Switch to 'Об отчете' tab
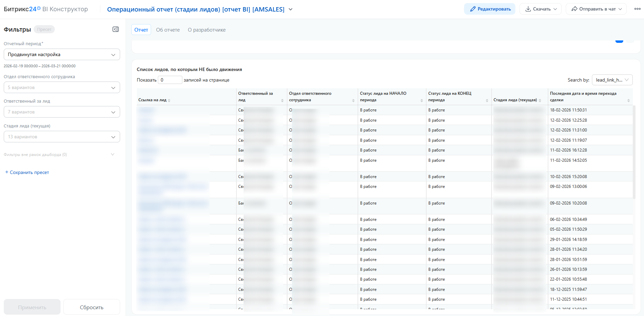Viewport: 644px width, 316px height. [168, 30]
